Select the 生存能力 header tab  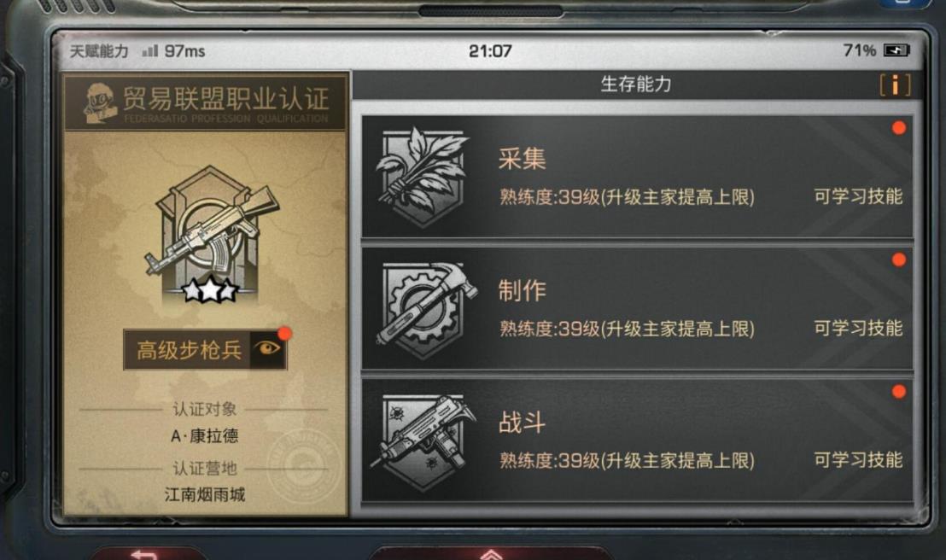636,85
